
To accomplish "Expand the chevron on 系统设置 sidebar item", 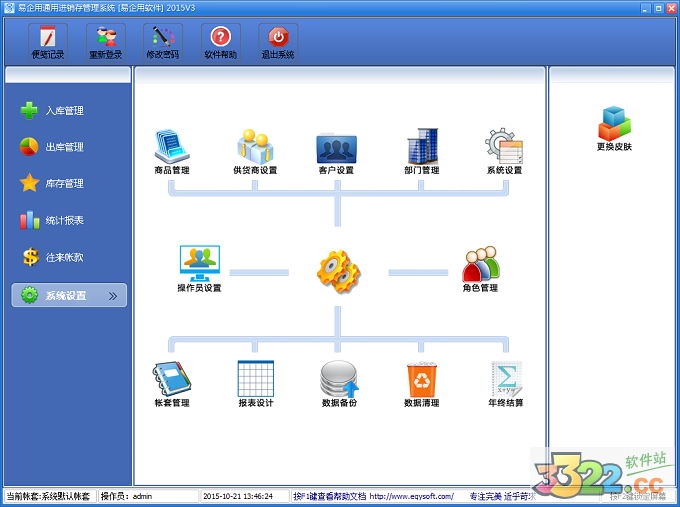I will coord(113,296).
